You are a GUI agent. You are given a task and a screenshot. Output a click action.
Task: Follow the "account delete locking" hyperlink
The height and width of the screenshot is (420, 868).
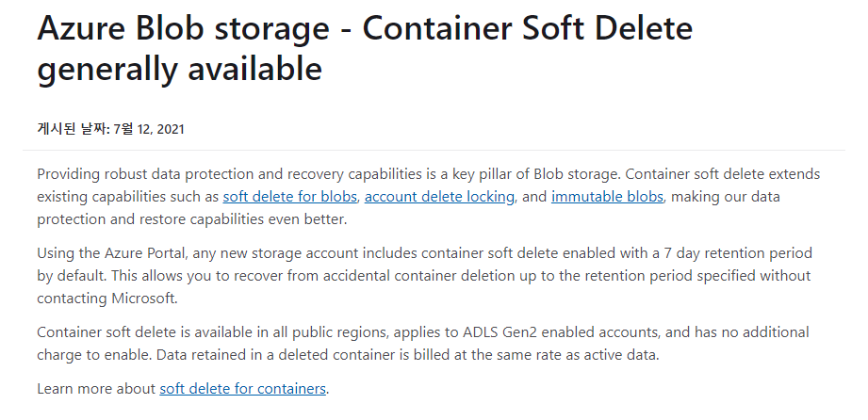point(439,197)
